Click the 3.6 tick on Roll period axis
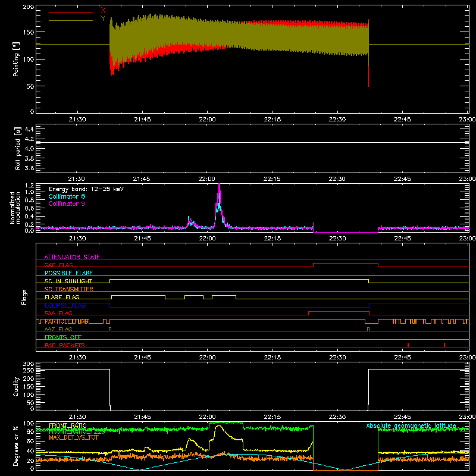Viewport: 476px width, 476px height. click(x=29, y=168)
